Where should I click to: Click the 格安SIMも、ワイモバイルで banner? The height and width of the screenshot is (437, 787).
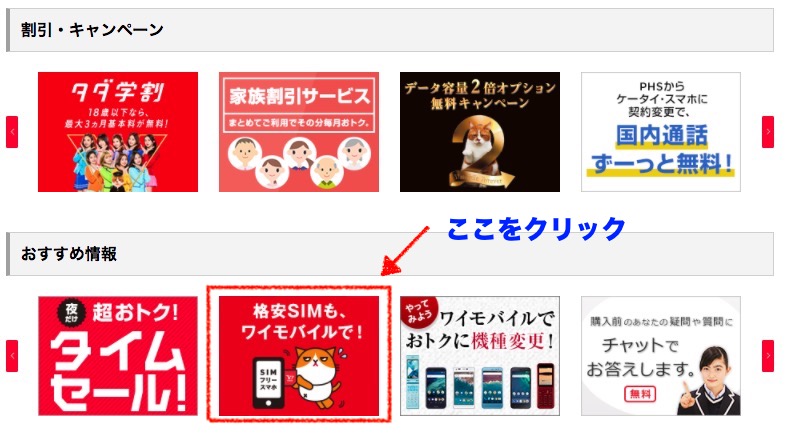click(x=299, y=356)
